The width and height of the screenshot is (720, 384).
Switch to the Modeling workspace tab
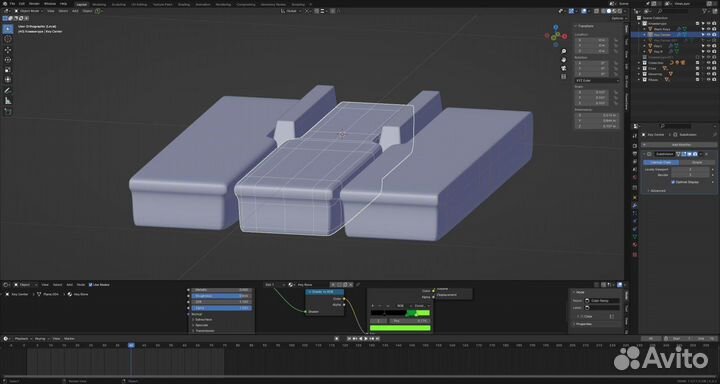pyautogui.click(x=99, y=4)
